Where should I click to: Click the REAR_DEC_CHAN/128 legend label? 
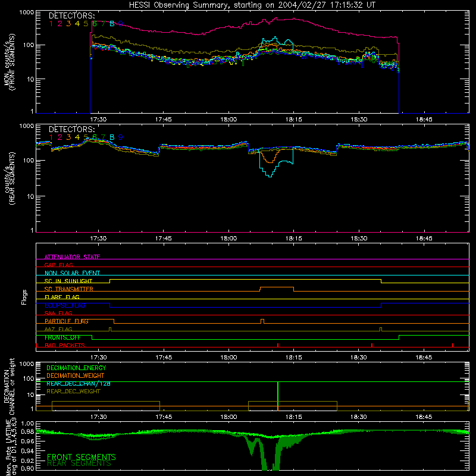pos(79,383)
